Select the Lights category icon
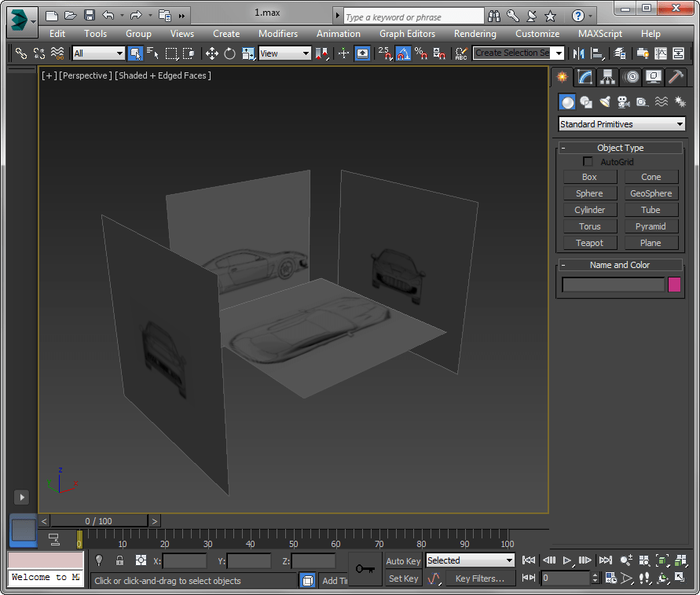Screen dimensions: 700x595 tap(605, 102)
